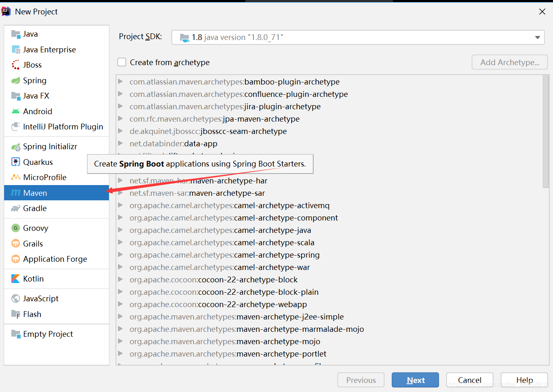Expand bamboo-plugin-archetype entry
553x392 pixels.
(121, 82)
